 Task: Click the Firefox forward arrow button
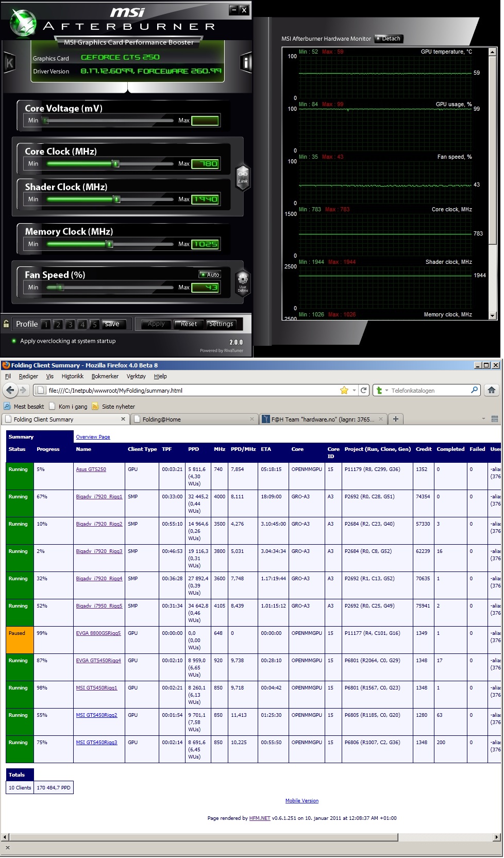click(x=23, y=390)
